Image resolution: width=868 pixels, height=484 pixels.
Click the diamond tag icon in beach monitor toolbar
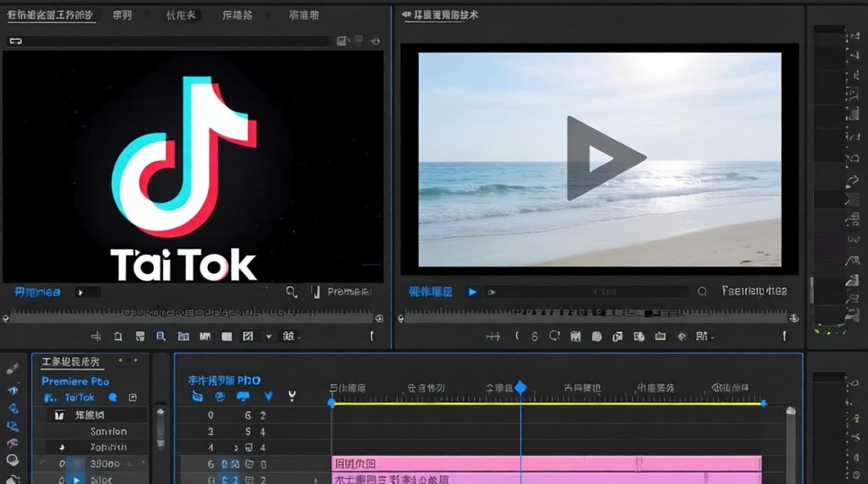[x=681, y=336]
